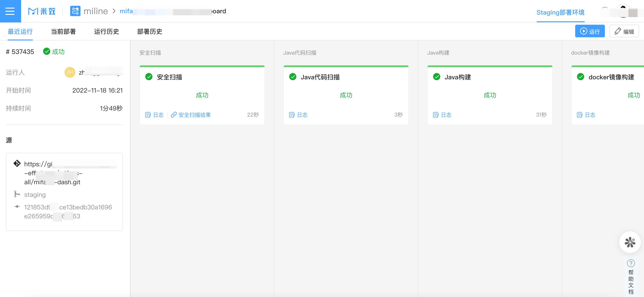Image resolution: width=644 pixels, height=297 pixels.
Task: Click the git repository icon
Action: [17, 164]
